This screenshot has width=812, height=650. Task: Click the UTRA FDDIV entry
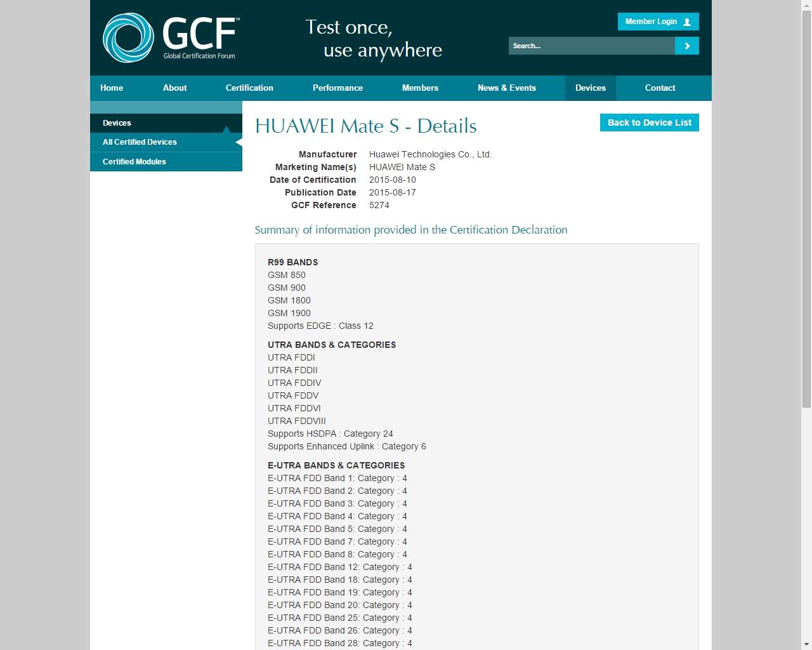(x=294, y=383)
